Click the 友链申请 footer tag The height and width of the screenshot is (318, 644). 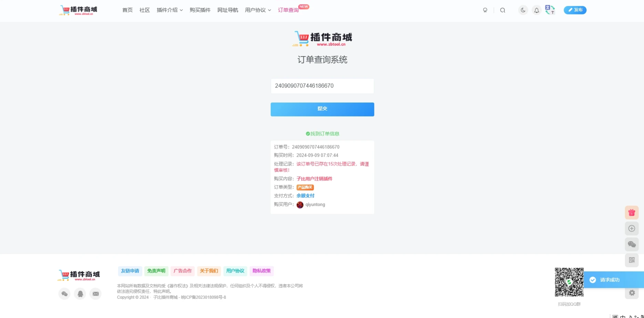130,271
